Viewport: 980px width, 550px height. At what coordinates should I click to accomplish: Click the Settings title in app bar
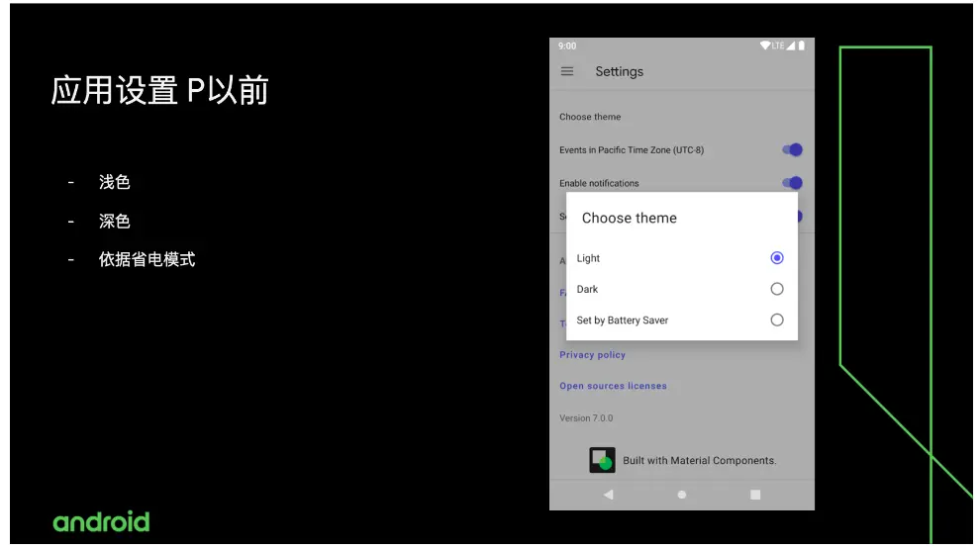coord(619,72)
